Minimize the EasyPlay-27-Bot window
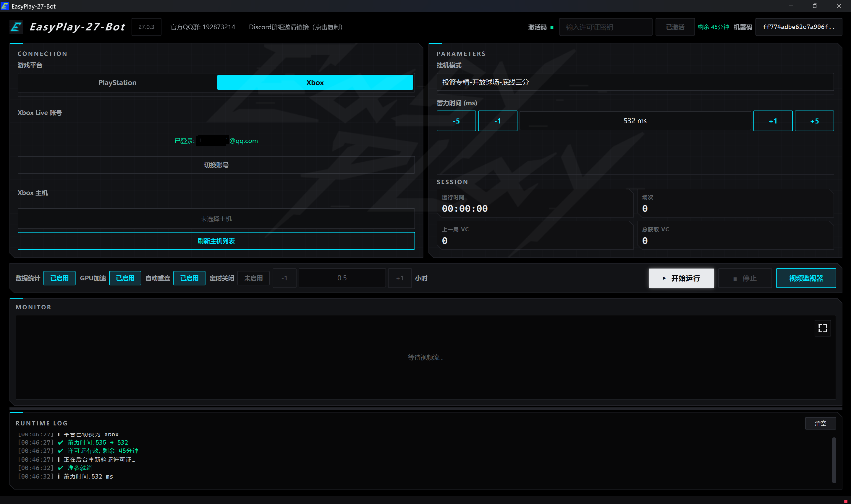 [791, 6]
